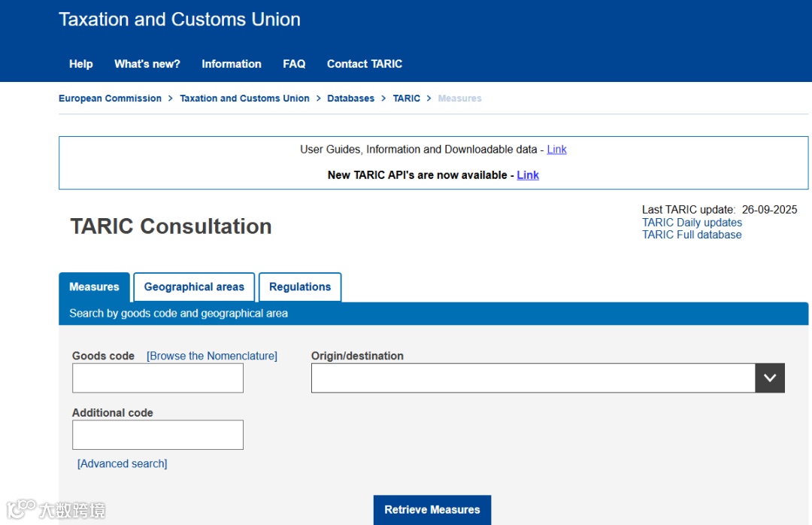Follow Taxation and Customs Union breadcrumb
The width and height of the screenshot is (812, 525).
click(x=244, y=99)
